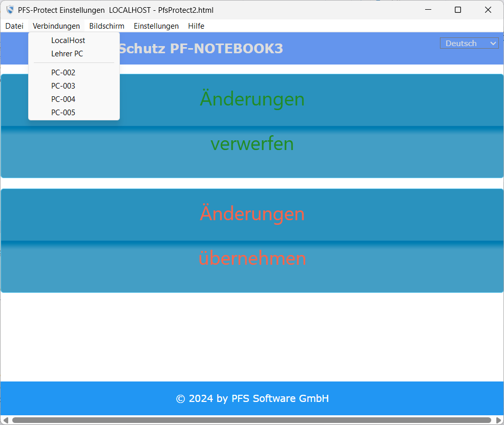Choose Lehrer PC connection

[x=67, y=54]
